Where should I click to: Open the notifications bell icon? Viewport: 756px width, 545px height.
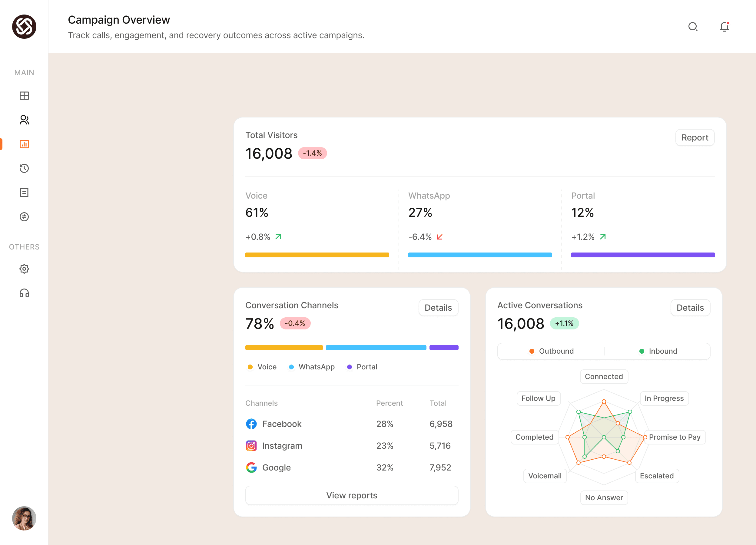[724, 27]
